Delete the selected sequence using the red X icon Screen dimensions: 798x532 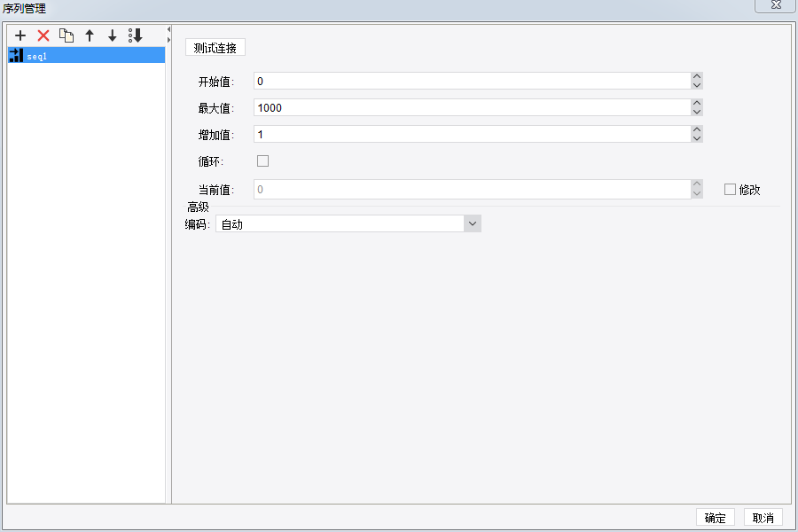(43, 35)
